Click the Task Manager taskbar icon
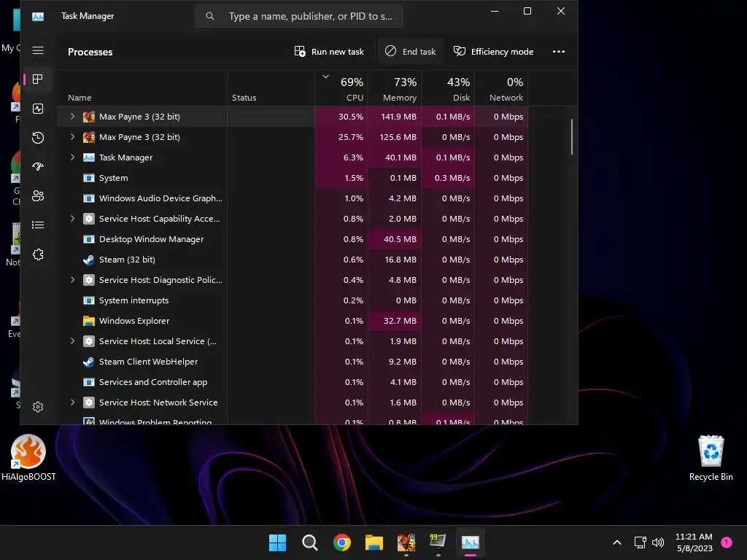Viewport: 747px width, 560px height. (471, 542)
